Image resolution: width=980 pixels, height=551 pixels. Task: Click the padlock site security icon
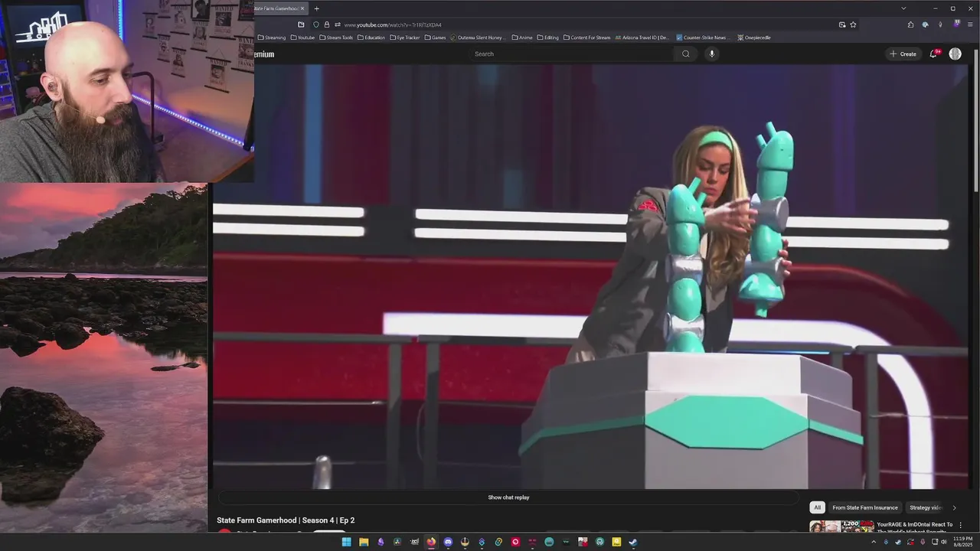coord(326,24)
